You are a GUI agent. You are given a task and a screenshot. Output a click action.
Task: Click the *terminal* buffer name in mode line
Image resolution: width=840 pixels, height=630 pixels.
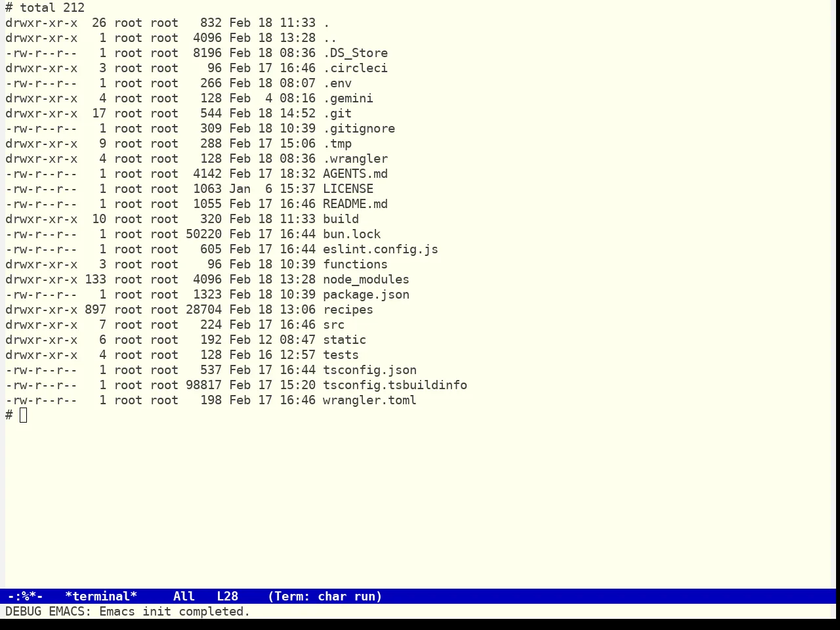pyautogui.click(x=101, y=597)
